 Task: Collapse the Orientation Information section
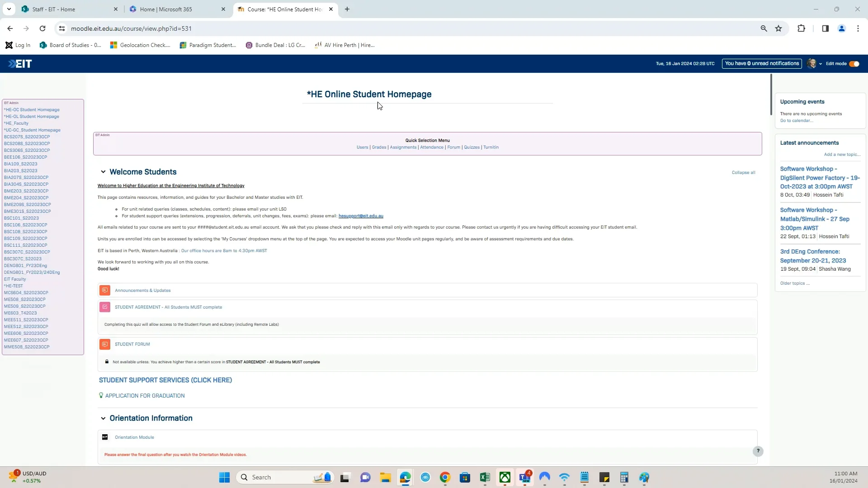[103, 418]
